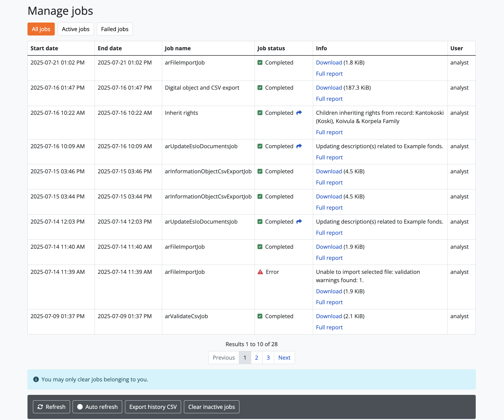Viewport: 504px width, 420px height.
Task: Clear inactive jobs
Action: pos(211,407)
